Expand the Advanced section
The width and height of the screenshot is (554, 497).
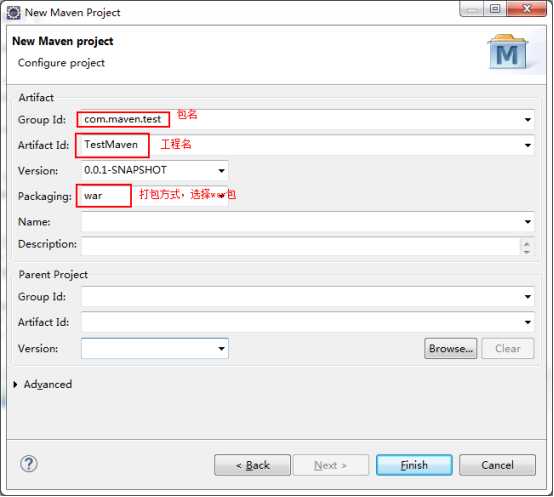click(x=15, y=384)
